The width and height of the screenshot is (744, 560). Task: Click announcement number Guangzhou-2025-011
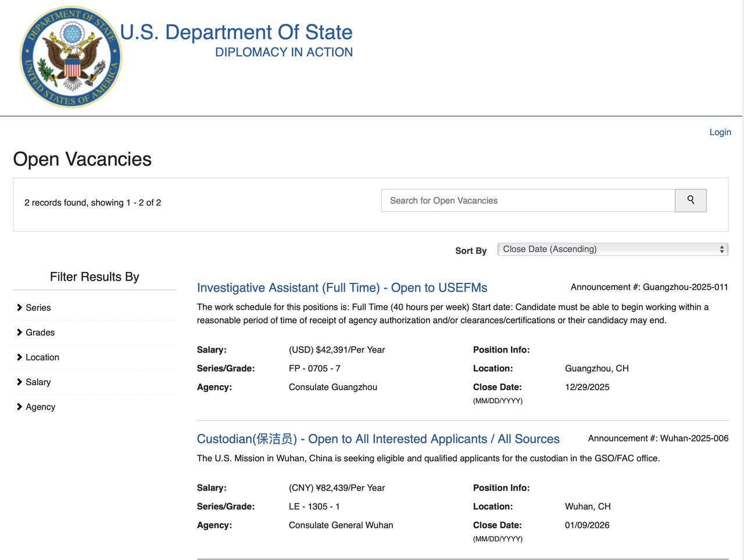click(649, 287)
